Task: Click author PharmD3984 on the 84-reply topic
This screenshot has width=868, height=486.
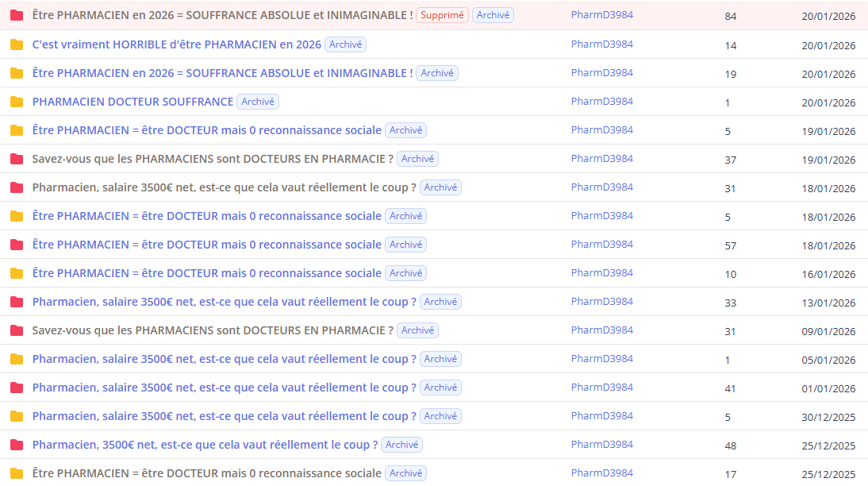Action: point(601,15)
